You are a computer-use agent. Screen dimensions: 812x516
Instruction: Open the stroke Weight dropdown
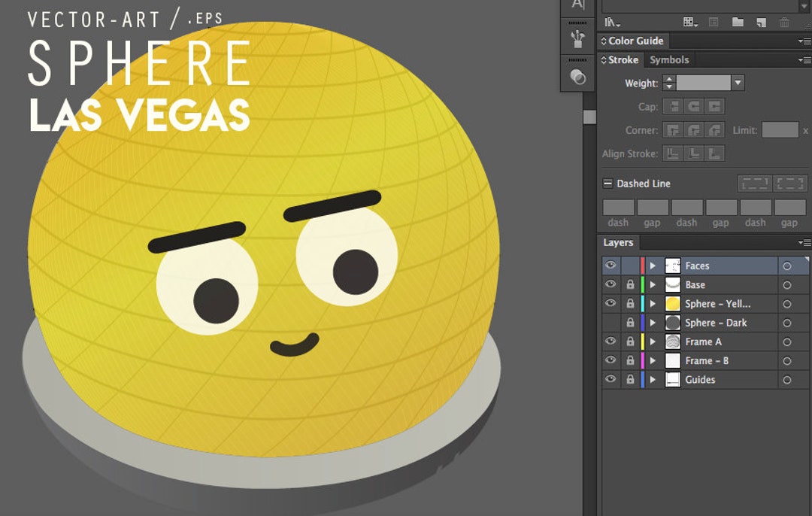[738, 83]
